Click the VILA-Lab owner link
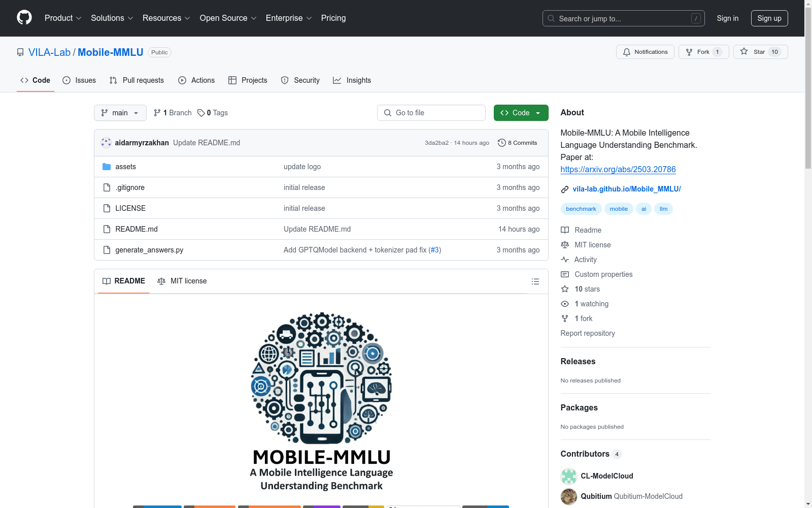Viewport: 812px width, 508px height. coord(50,52)
